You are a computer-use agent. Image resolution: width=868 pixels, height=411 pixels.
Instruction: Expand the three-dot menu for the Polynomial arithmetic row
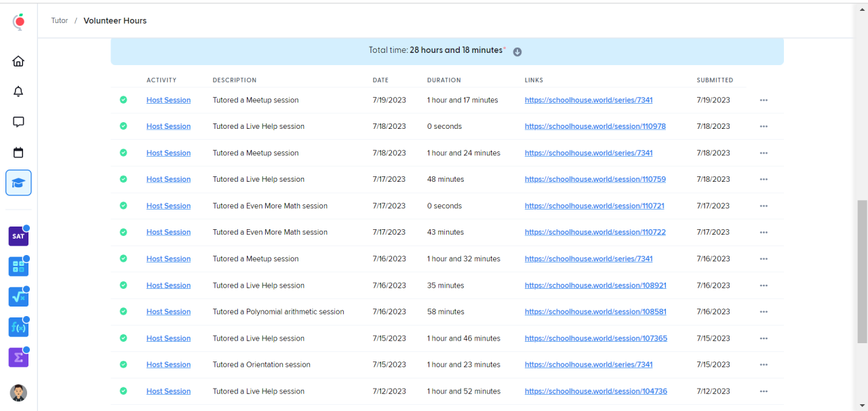[x=764, y=312]
